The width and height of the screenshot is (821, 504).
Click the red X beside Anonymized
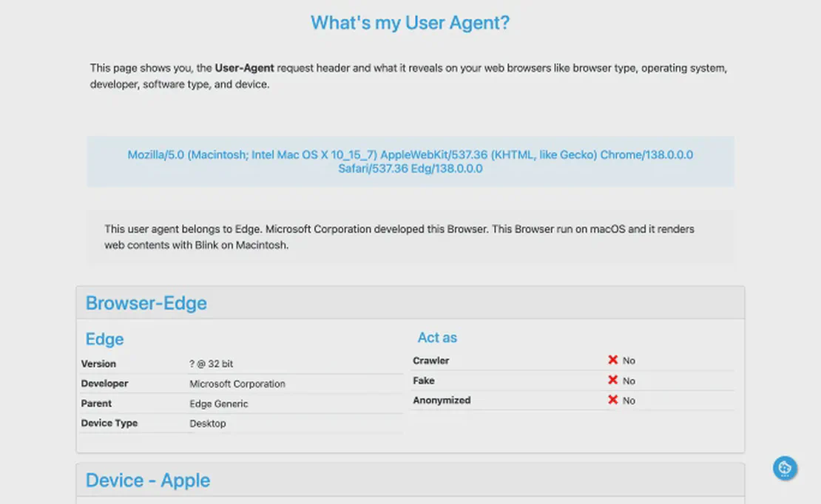click(612, 400)
